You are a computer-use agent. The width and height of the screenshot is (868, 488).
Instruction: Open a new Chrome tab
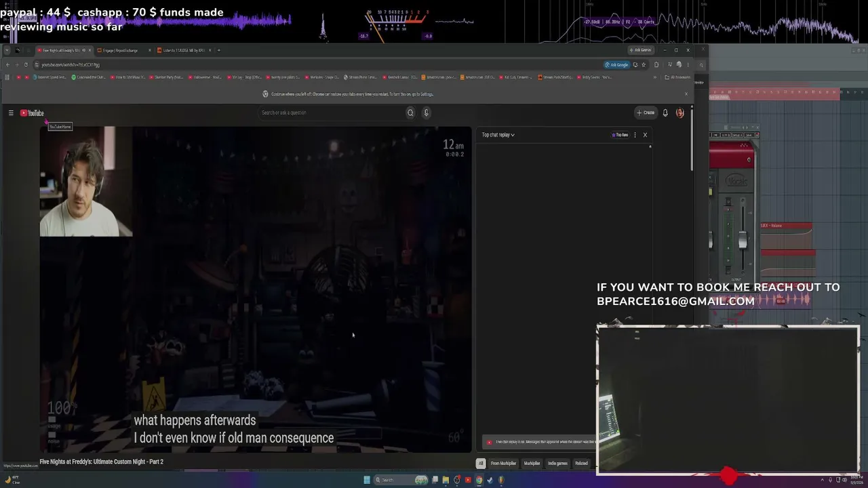click(x=218, y=50)
